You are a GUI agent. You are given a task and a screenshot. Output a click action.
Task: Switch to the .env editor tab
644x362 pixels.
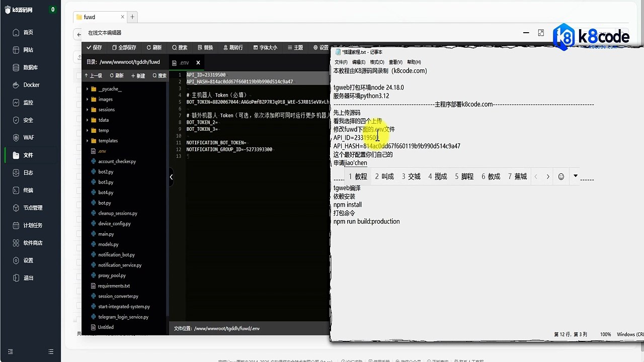(184, 63)
